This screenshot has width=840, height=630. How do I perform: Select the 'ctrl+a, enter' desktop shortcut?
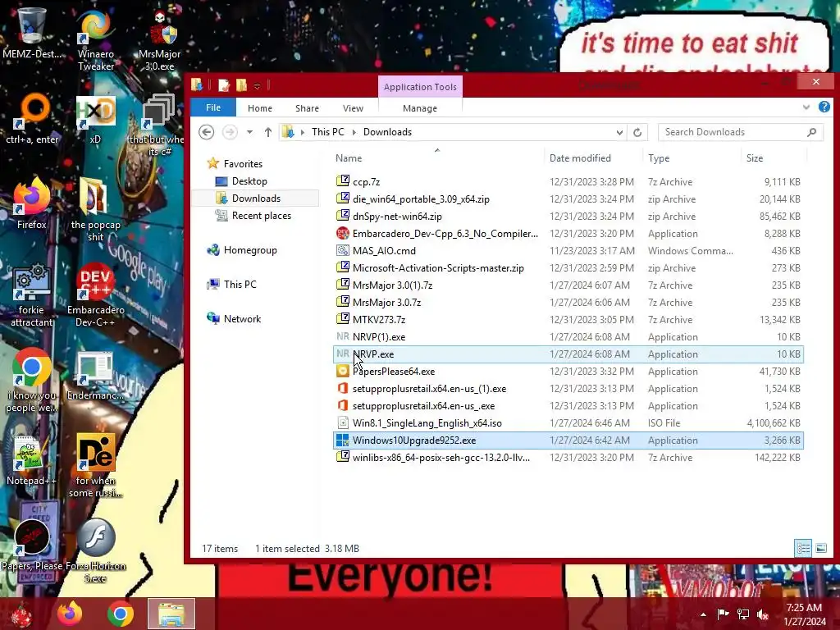click(32, 119)
